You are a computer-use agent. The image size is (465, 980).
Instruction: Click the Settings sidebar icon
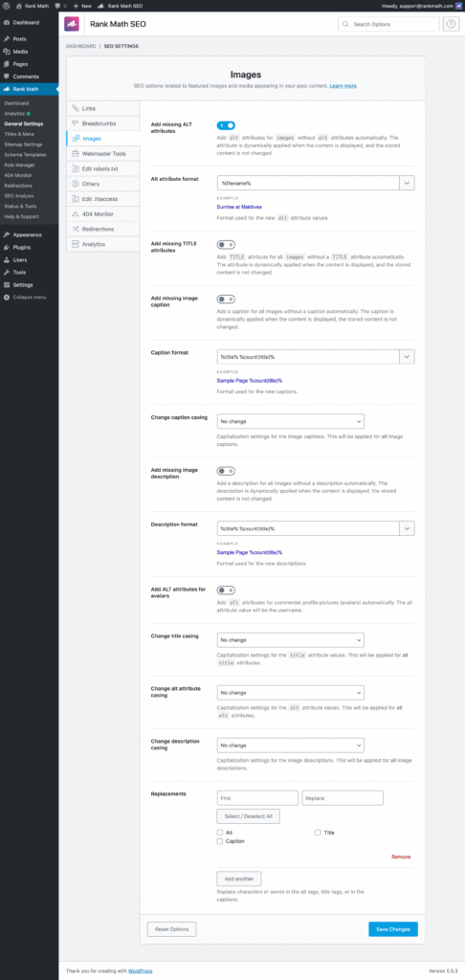[x=7, y=285]
